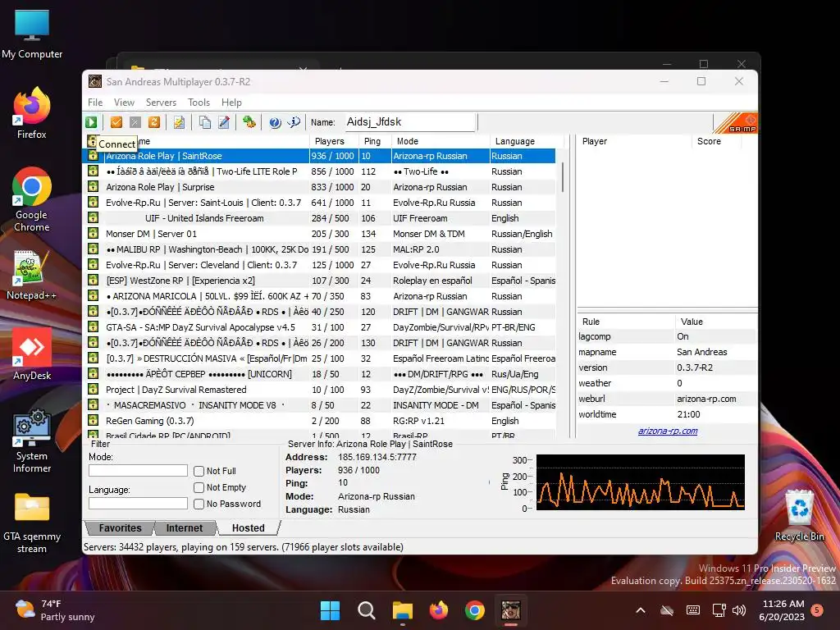Viewport: 840px width, 630px height.
Task: Sort servers by Ping column header
Action: 372,141
